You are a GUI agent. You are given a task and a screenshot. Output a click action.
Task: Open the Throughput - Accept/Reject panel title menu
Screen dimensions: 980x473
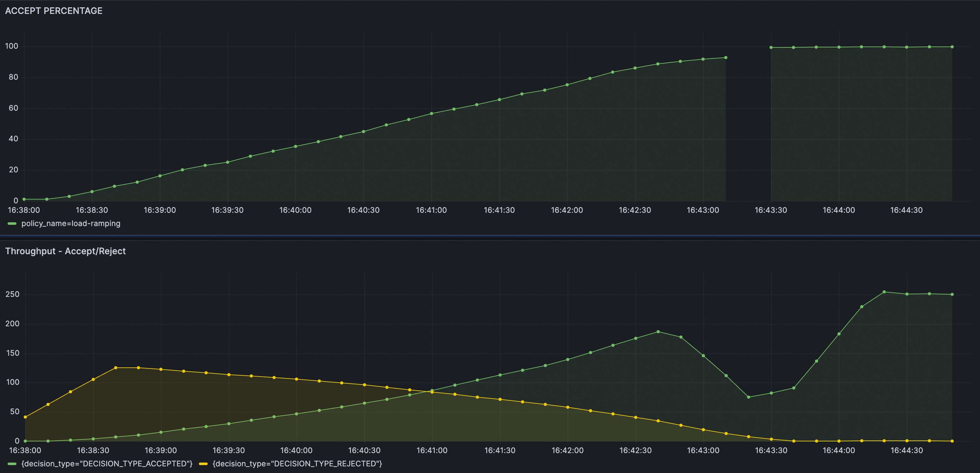click(65, 251)
